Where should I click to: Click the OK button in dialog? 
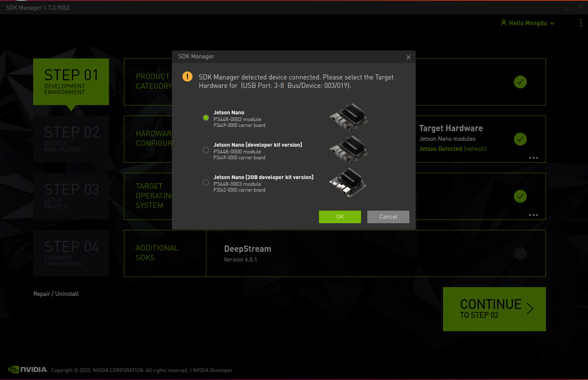pyautogui.click(x=340, y=217)
